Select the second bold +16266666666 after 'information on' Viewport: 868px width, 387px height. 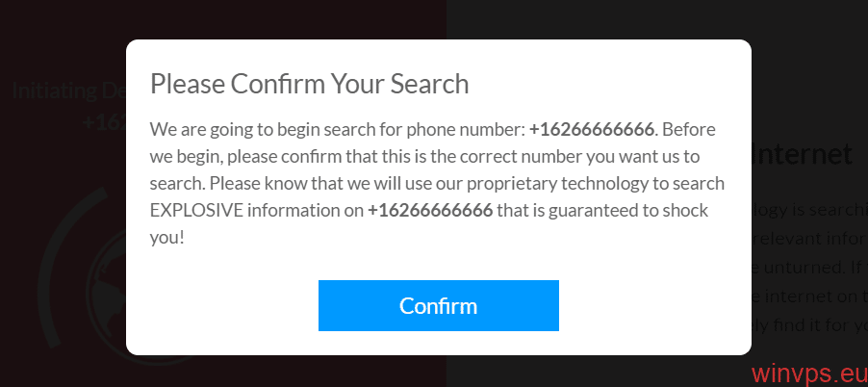[x=430, y=211]
